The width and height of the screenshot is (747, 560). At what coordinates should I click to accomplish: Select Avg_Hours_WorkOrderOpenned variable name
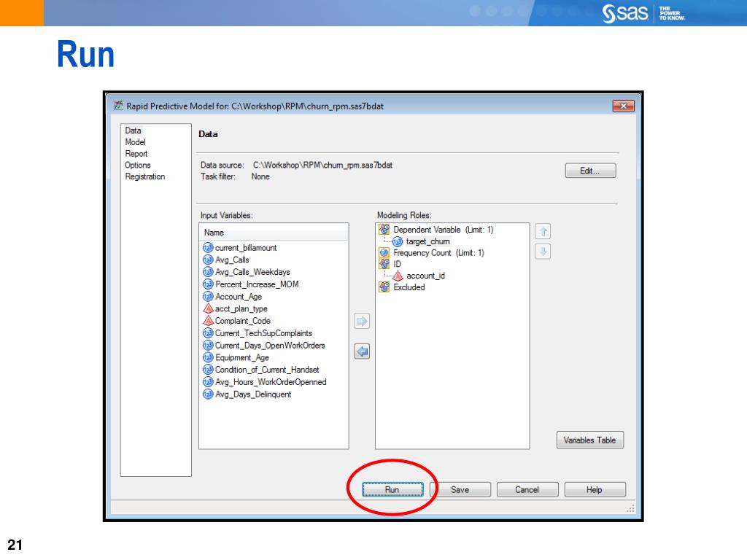pyautogui.click(x=271, y=382)
